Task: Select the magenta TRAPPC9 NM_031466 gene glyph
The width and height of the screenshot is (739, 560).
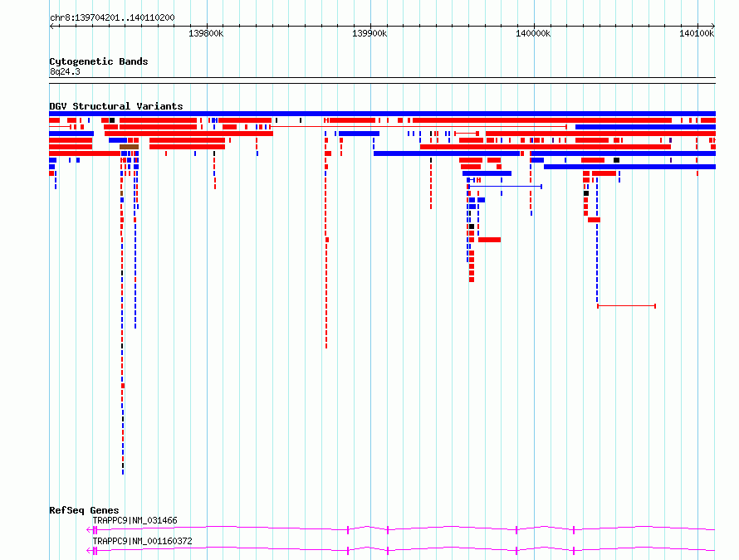Action: pyautogui.click(x=400, y=529)
